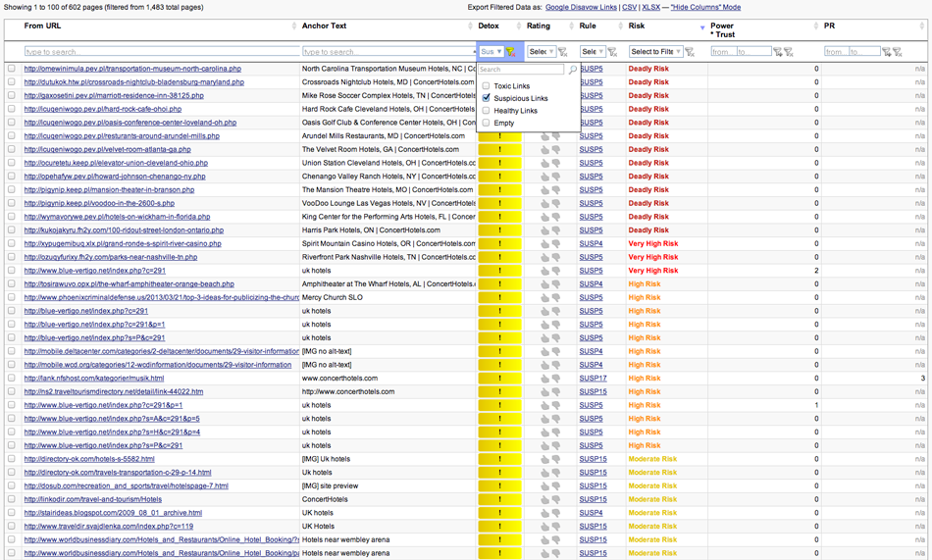This screenshot has height=560, width=932.
Task: Click 'Very High Risk' in the uk hotels row
Action: point(653,271)
